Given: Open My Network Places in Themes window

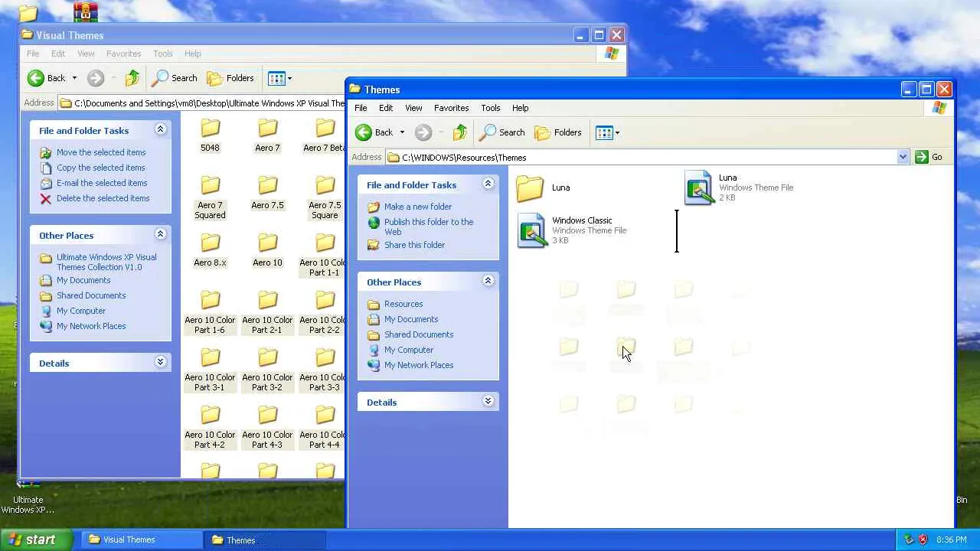Looking at the screenshot, I should point(419,365).
